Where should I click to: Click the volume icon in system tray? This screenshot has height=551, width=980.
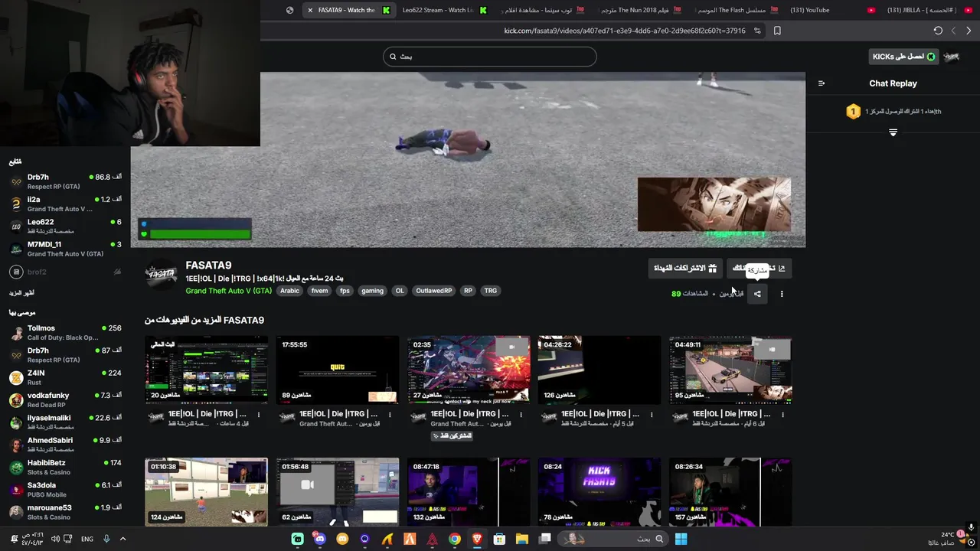55,539
